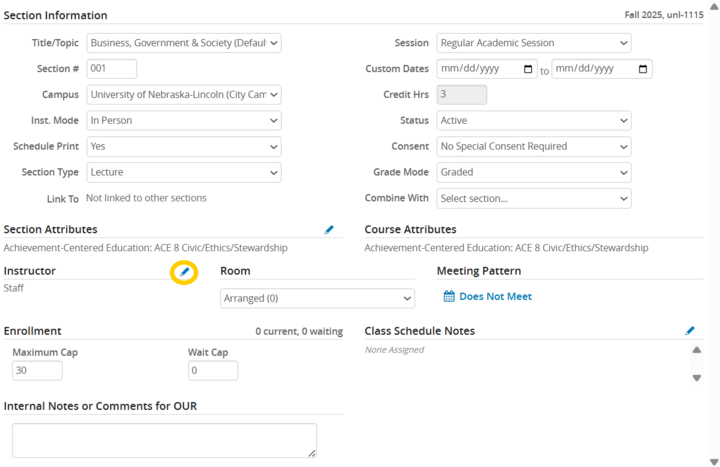Click Class Schedule Notes scroll up arrow

[x=697, y=350]
